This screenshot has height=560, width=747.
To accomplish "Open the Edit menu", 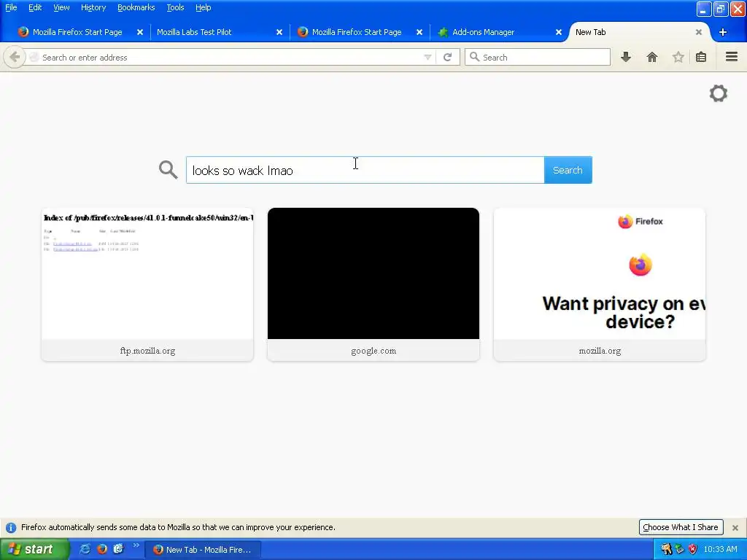I will pyautogui.click(x=35, y=7).
